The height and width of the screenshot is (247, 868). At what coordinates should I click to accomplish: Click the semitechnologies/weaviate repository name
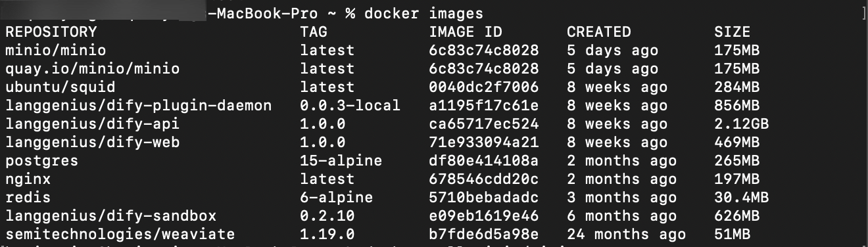[x=120, y=234]
